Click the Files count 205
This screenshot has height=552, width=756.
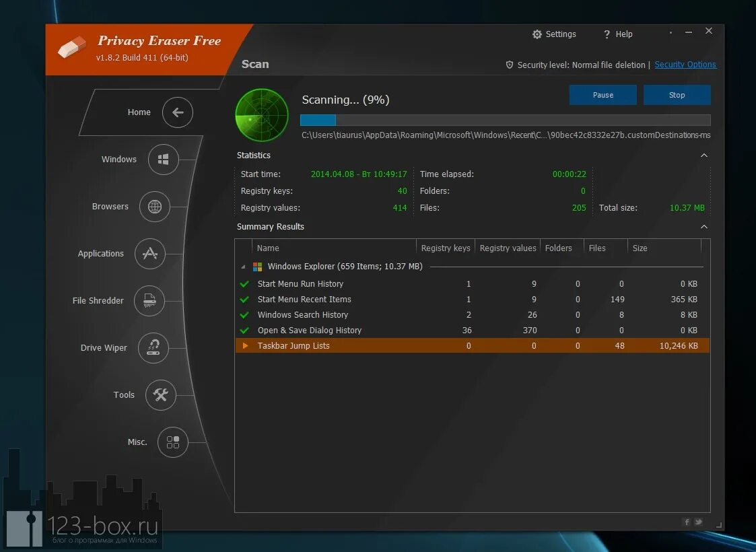click(578, 208)
